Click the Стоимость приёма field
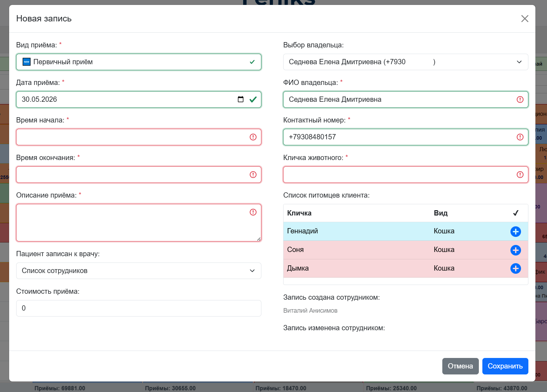The height and width of the screenshot is (392, 547). tap(139, 308)
